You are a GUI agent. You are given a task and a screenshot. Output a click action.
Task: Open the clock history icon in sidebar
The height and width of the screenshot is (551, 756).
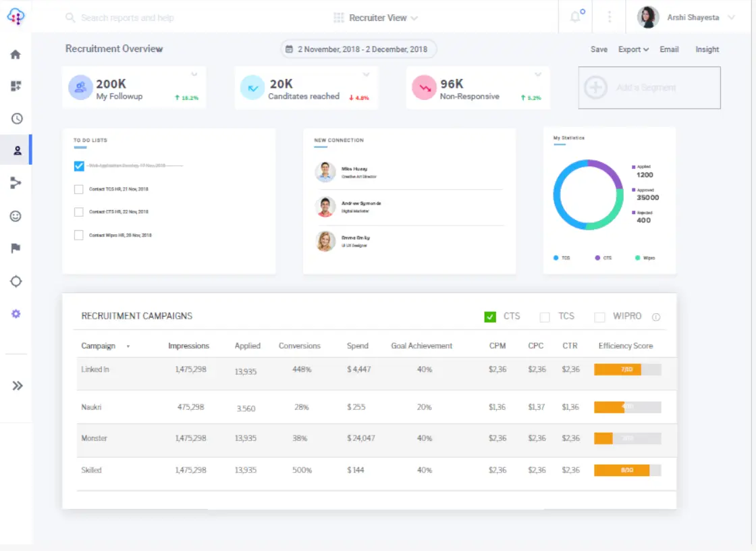16,118
